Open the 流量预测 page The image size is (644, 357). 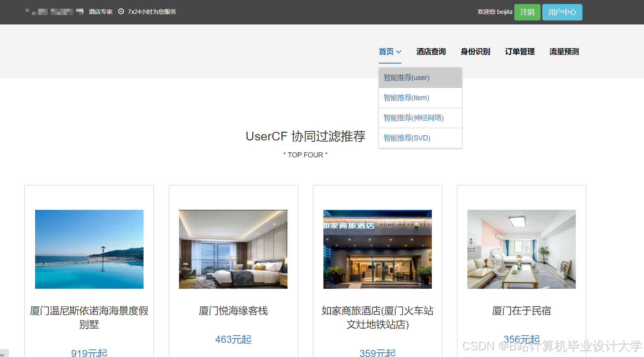pos(564,52)
